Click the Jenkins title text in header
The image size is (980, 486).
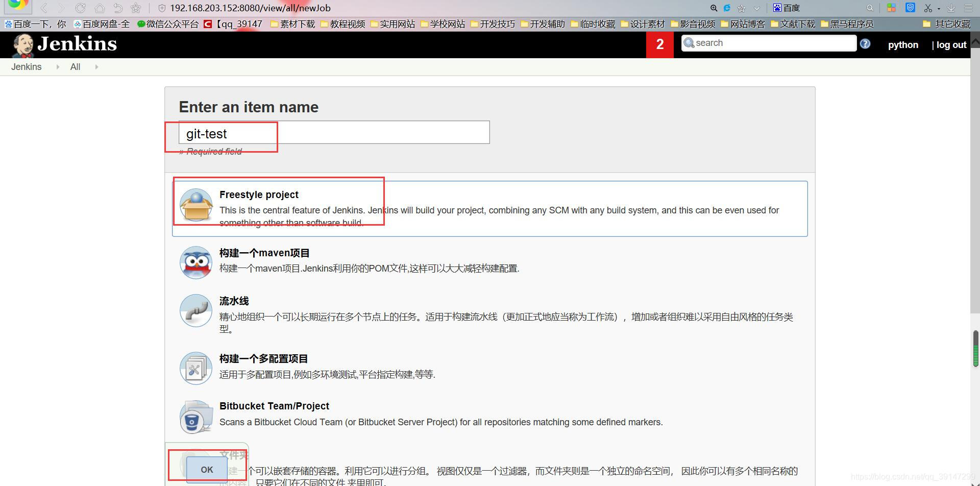point(77,44)
